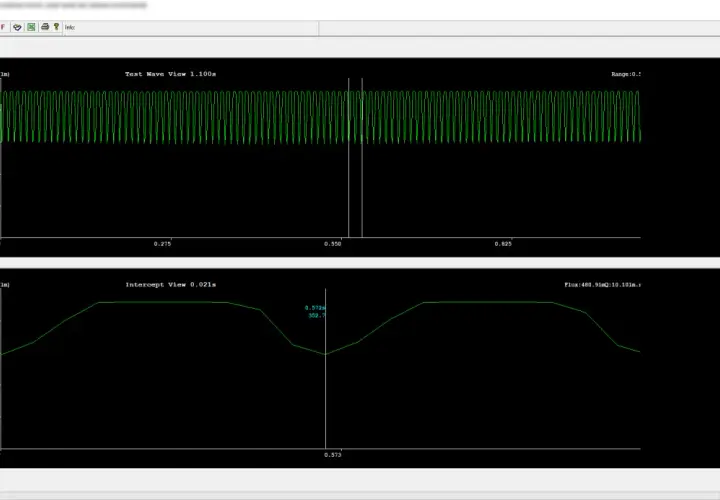Click the Test Wave View 1.100s title
The width and height of the screenshot is (720, 500).
[170, 74]
